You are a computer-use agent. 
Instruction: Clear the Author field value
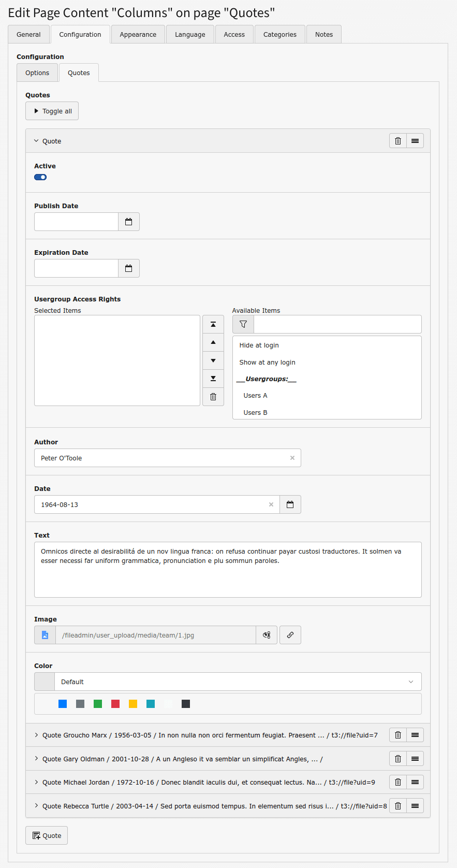pos(292,458)
